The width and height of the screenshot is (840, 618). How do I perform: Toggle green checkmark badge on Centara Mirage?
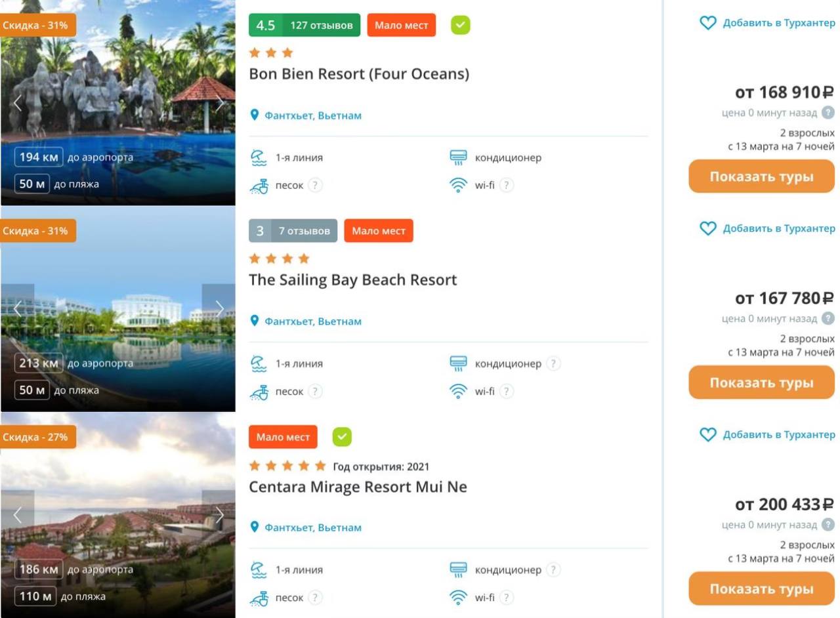(x=342, y=437)
